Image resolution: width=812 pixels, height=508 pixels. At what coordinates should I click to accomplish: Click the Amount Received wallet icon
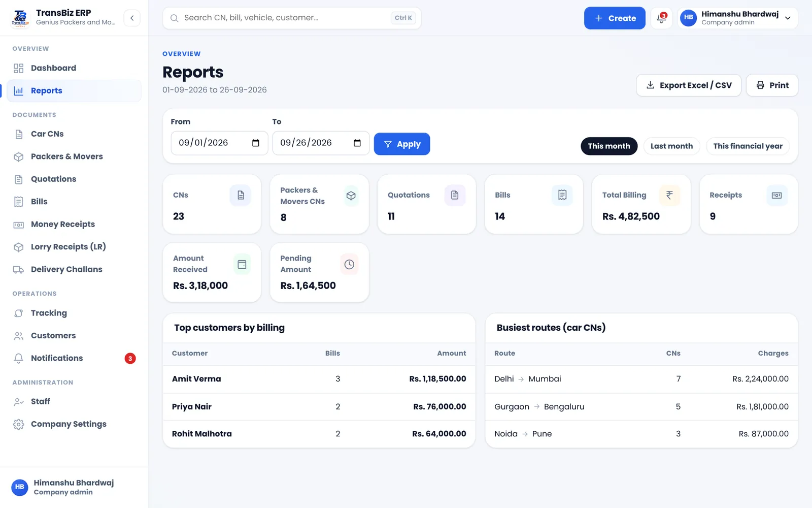242,264
